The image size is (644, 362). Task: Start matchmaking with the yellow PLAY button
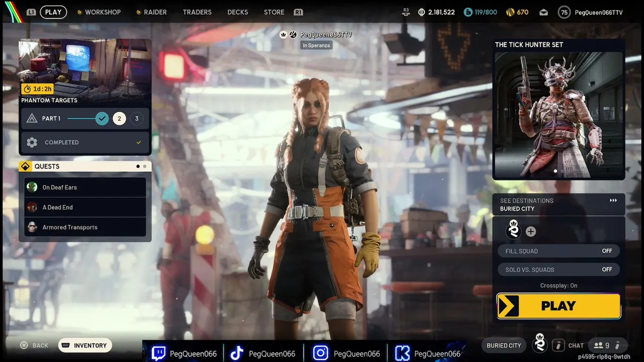point(558,306)
